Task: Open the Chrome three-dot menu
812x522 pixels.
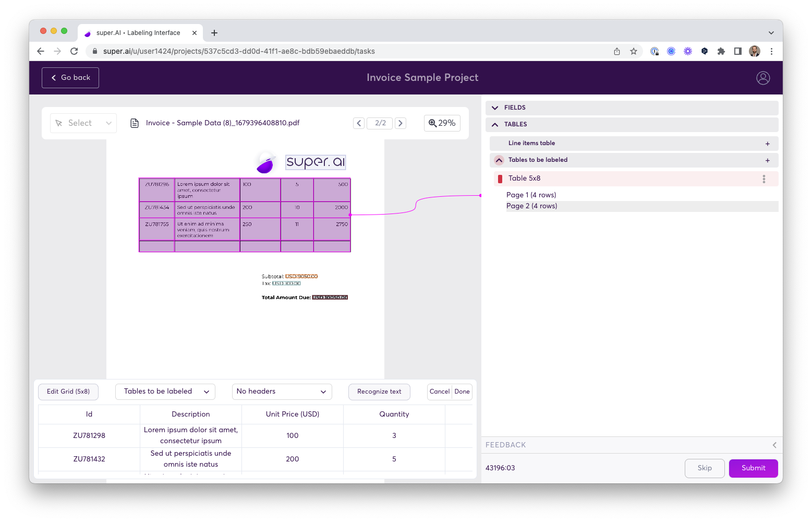Action: [x=771, y=51]
